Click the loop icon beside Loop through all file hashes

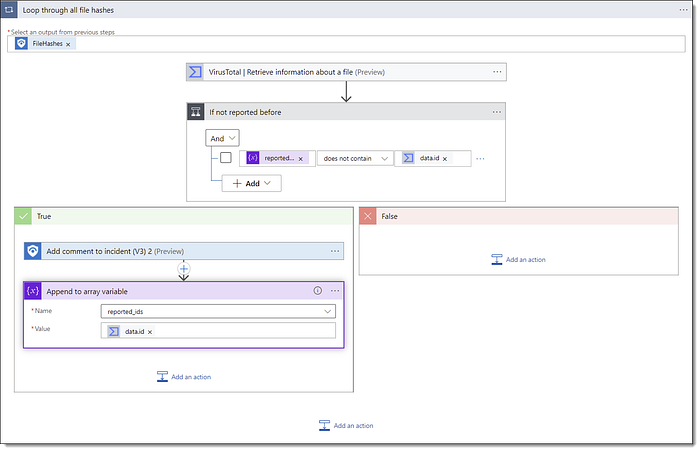pos(9,9)
